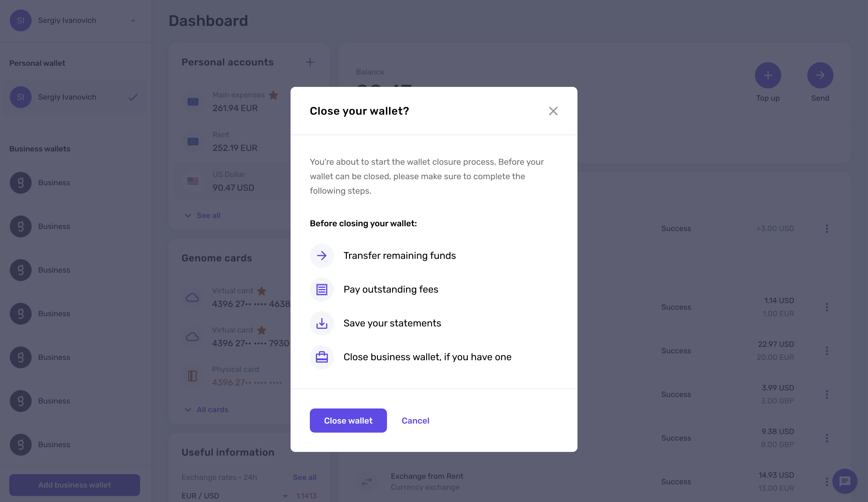
Task: Open options menu for 22.97 USD transaction
Action: click(x=827, y=351)
